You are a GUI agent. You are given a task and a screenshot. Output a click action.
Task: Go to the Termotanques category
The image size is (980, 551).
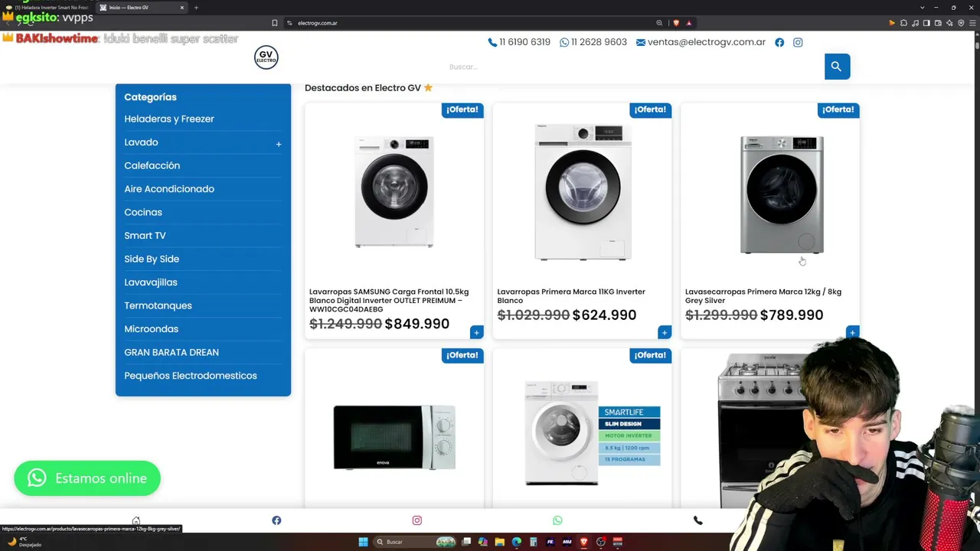(x=158, y=306)
